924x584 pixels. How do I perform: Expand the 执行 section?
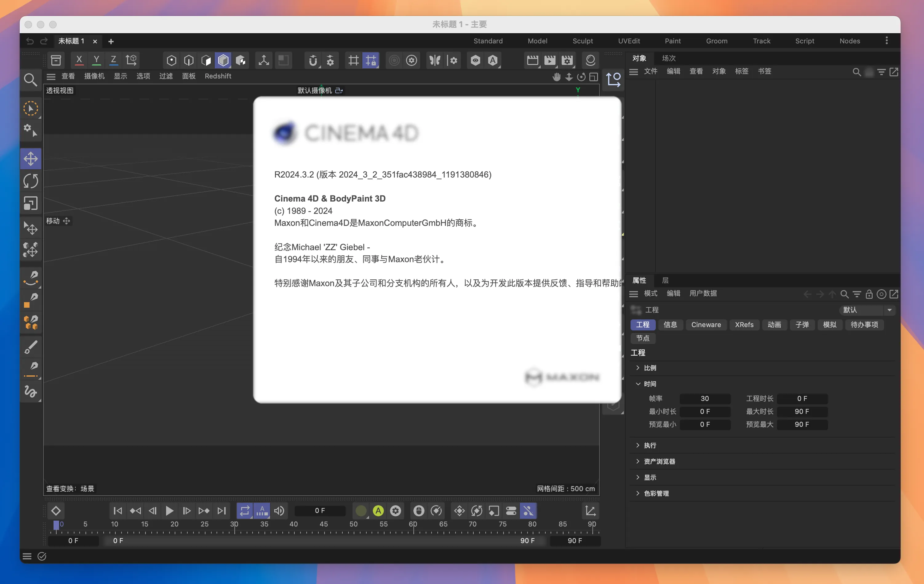point(638,446)
